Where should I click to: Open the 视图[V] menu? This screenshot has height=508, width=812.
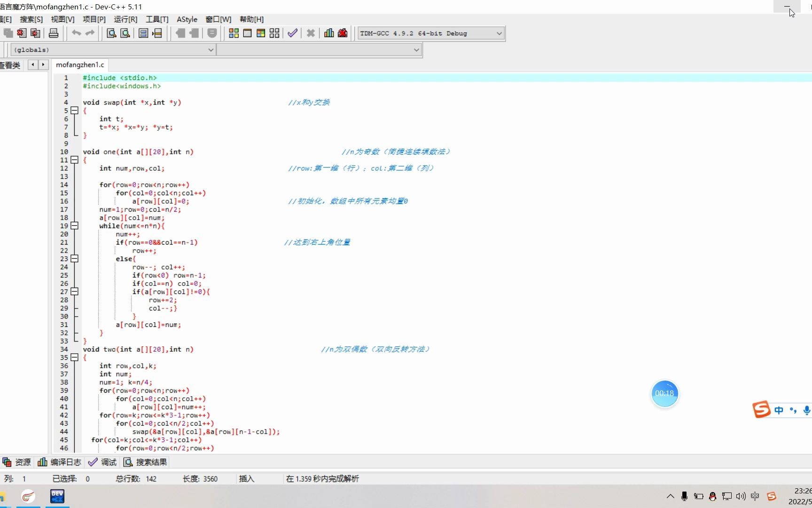point(62,19)
